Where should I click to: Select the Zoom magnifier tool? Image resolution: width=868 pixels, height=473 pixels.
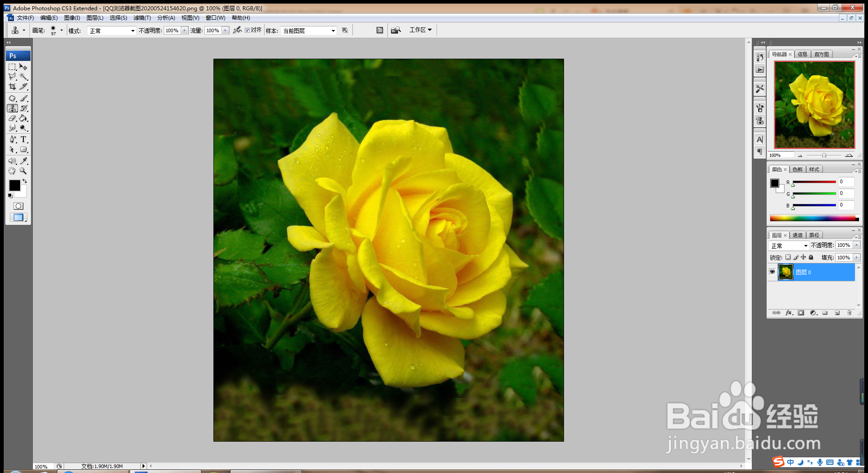pos(23,171)
